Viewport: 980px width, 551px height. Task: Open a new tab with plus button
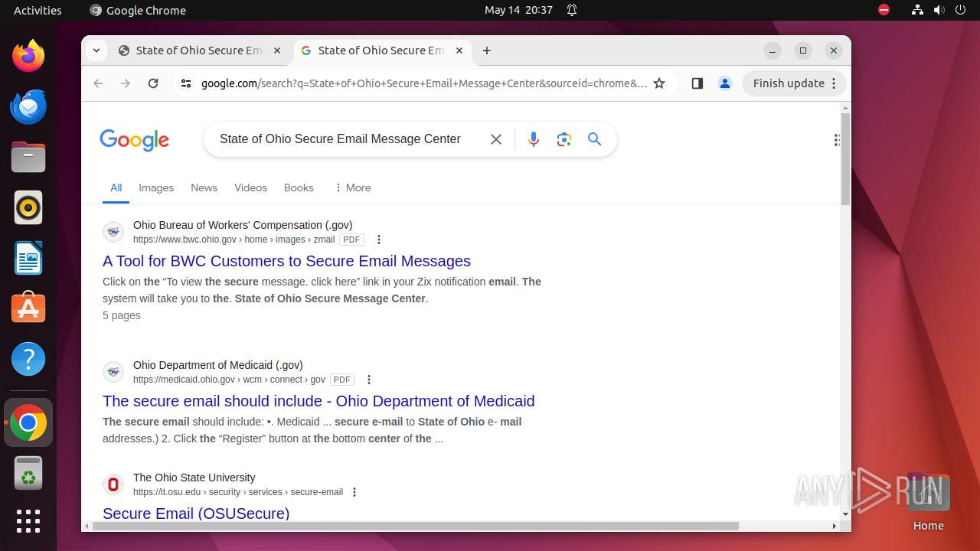point(487,51)
